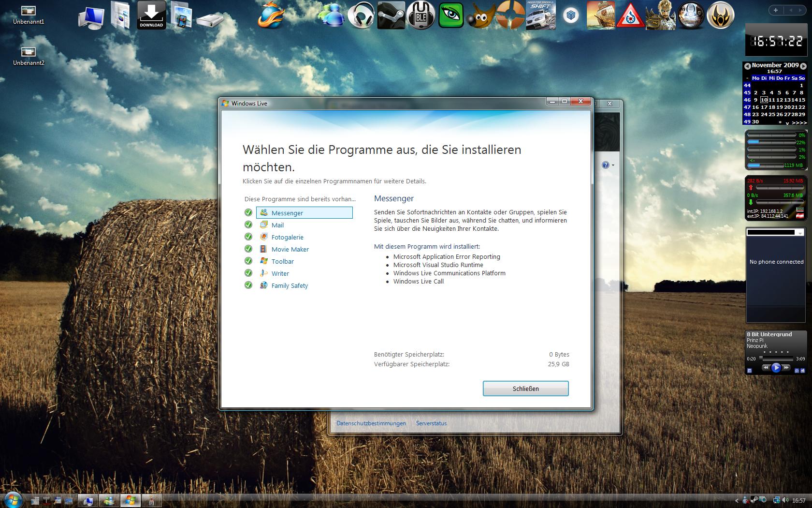The image size is (812, 508).
Task: Launch the sailing ship game icon
Action: pyautogui.click(x=601, y=15)
